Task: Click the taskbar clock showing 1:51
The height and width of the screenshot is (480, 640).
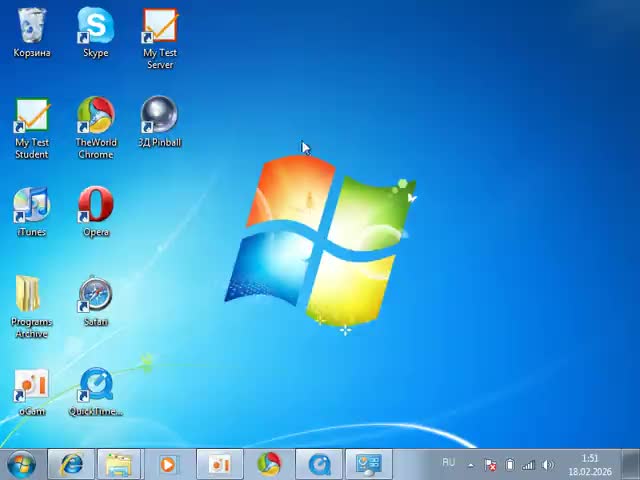Action: 590,465
